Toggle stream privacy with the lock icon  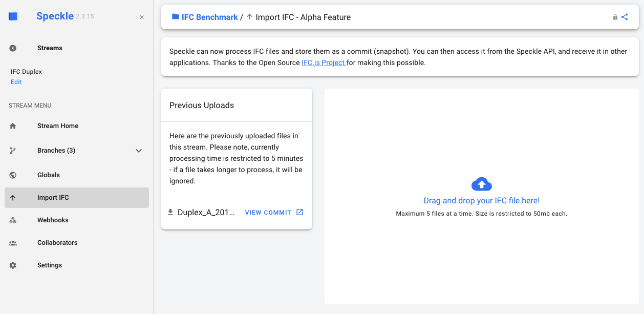click(x=614, y=16)
